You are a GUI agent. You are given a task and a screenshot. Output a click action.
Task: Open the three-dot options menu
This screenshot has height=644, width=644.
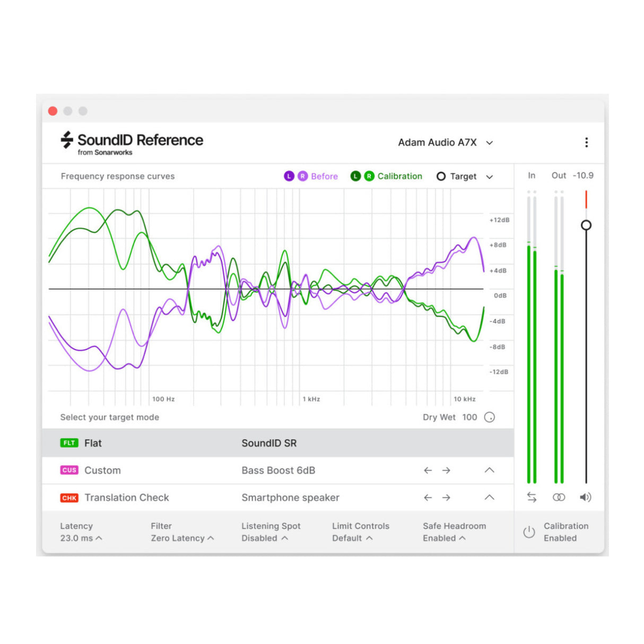pyautogui.click(x=586, y=142)
